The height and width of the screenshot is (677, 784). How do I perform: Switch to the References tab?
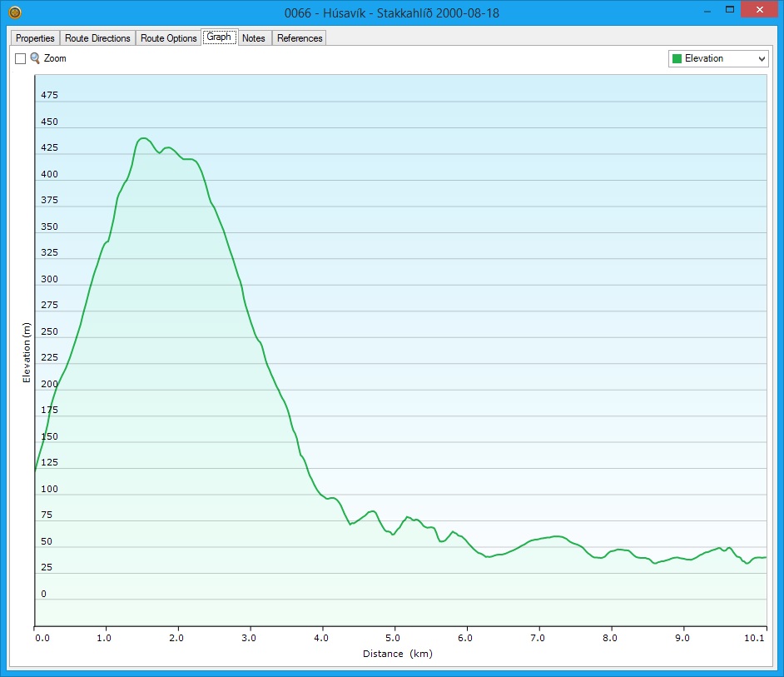point(300,38)
